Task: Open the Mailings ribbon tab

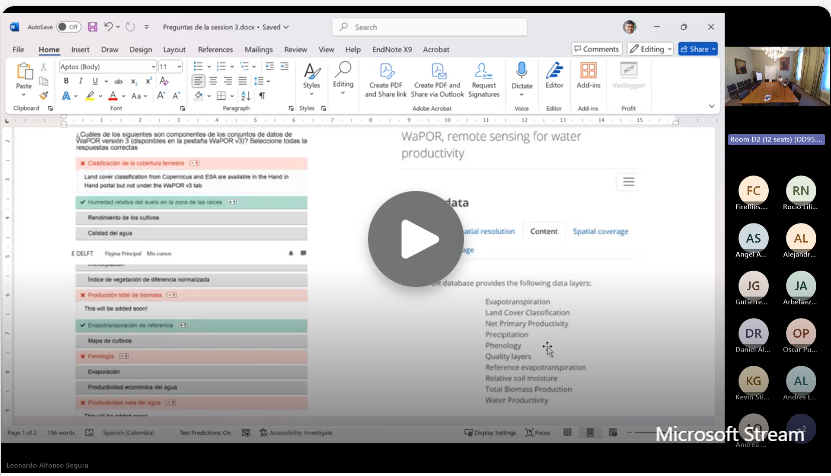Action: tap(258, 49)
